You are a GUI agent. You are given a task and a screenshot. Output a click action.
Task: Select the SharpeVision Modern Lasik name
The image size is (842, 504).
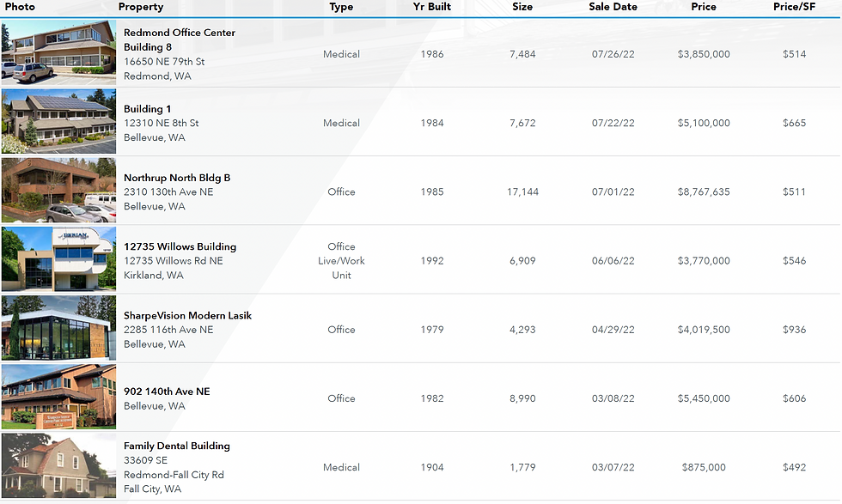click(x=187, y=316)
